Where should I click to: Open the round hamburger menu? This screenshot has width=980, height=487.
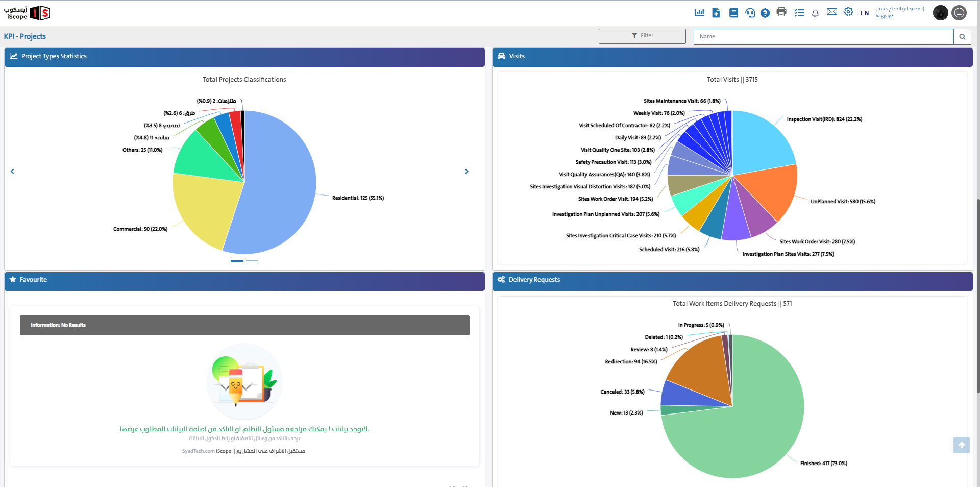coord(960,13)
